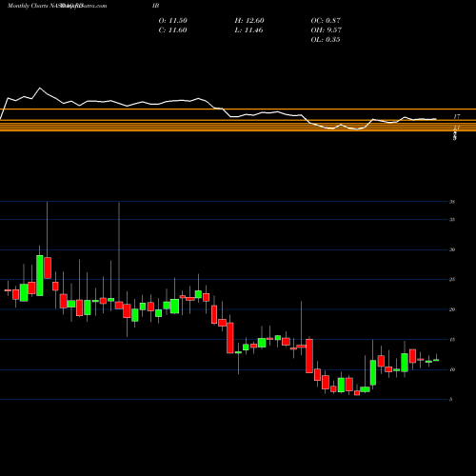Click the "IB" ticker label at top

pos(155,6)
